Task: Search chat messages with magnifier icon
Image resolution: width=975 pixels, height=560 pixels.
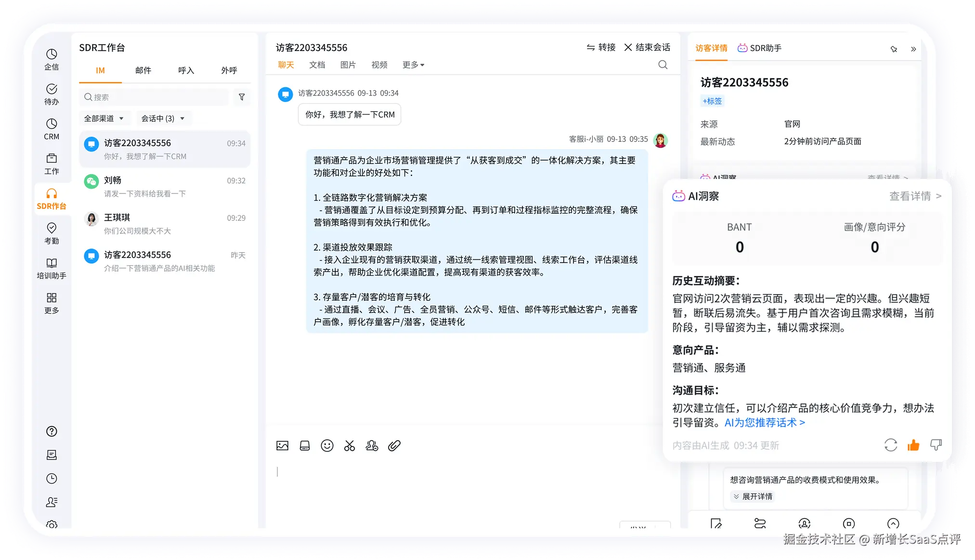Action: tap(663, 65)
